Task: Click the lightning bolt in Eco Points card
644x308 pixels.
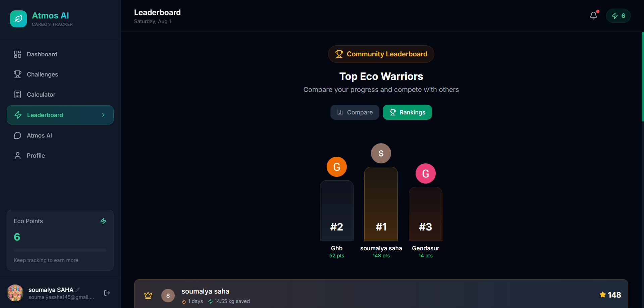Action: click(103, 221)
